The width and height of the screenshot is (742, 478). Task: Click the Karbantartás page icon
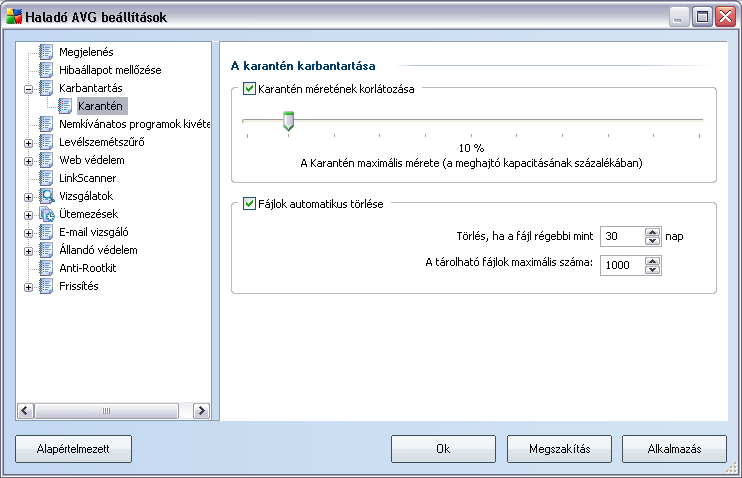pos(46,88)
